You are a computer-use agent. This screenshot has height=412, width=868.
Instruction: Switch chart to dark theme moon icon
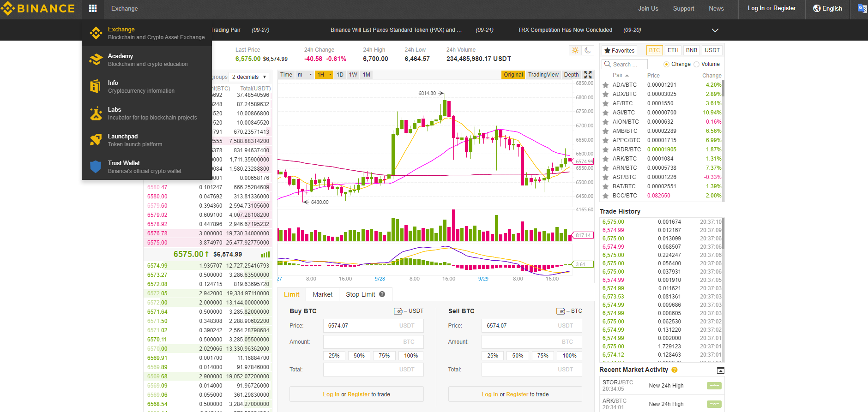[x=588, y=50]
